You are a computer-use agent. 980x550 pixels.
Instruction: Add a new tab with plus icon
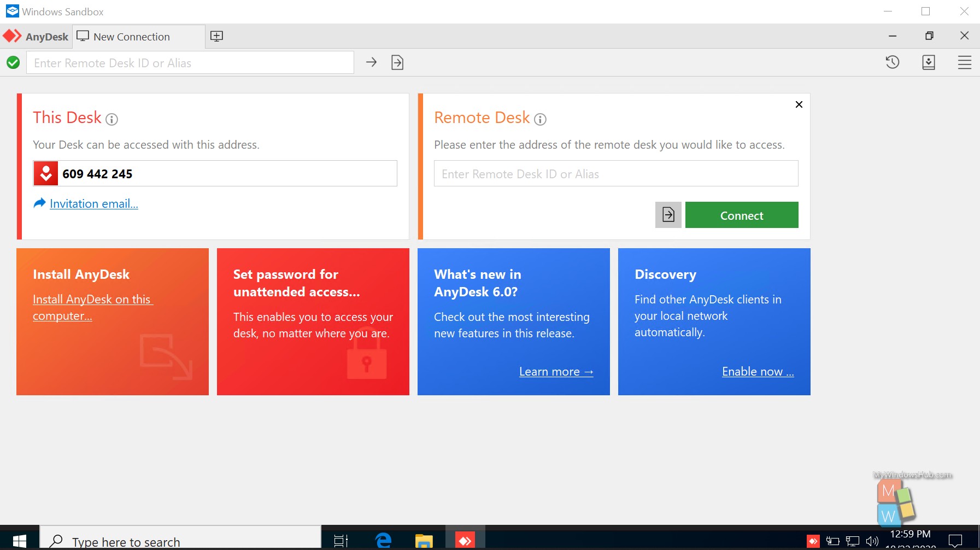coord(217,36)
